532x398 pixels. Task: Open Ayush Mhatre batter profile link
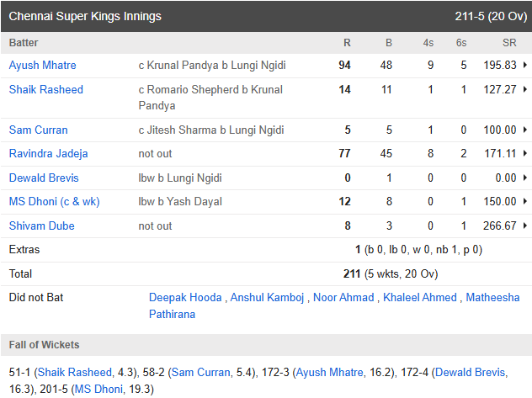click(42, 65)
